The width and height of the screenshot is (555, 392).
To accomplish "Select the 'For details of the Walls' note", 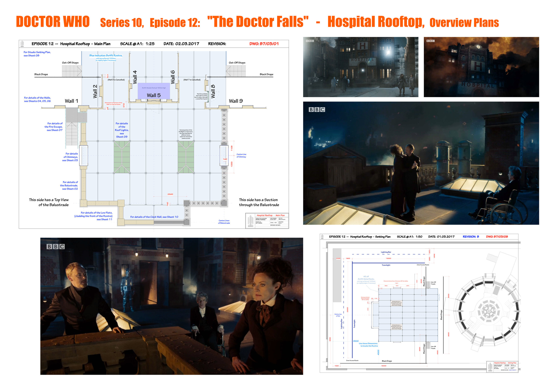I will (x=37, y=100).
